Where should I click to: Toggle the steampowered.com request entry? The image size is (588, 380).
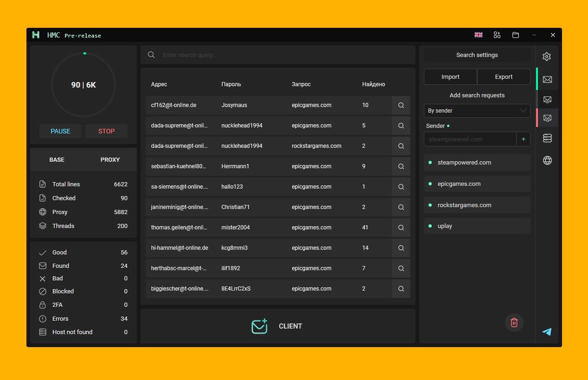coord(477,163)
